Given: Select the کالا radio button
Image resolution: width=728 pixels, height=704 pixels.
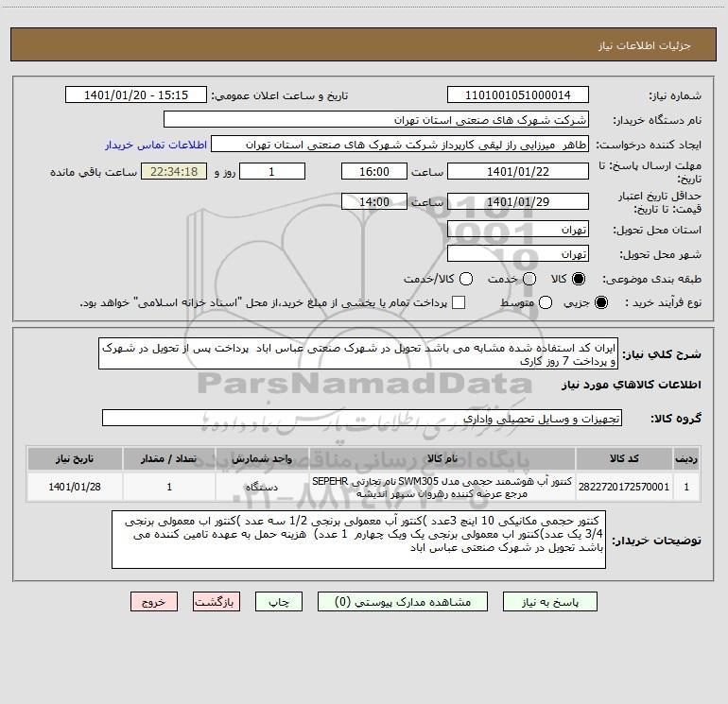Looking at the screenshot, I should [x=579, y=279].
